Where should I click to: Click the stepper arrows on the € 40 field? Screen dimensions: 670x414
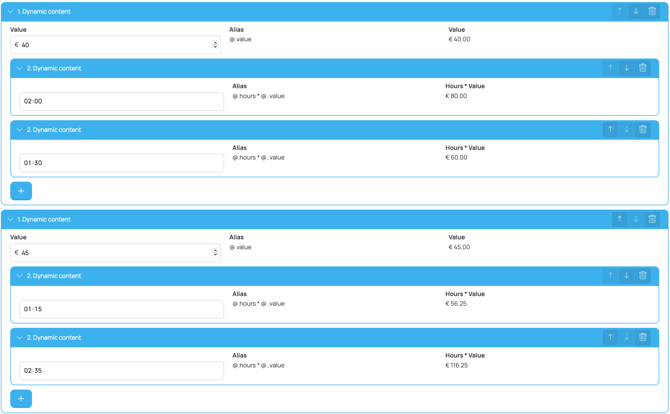pos(215,45)
